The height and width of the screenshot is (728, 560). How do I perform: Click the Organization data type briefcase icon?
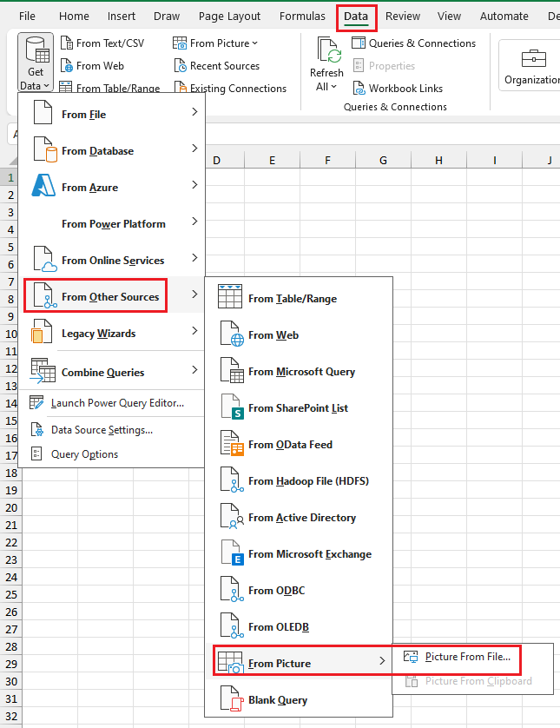click(x=534, y=59)
